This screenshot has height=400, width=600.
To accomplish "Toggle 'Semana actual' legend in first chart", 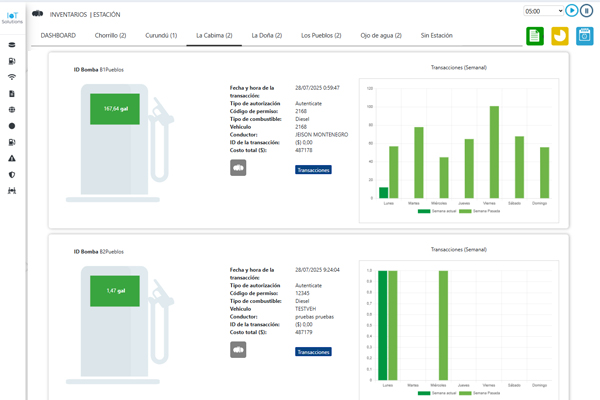I will click(436, 211).
